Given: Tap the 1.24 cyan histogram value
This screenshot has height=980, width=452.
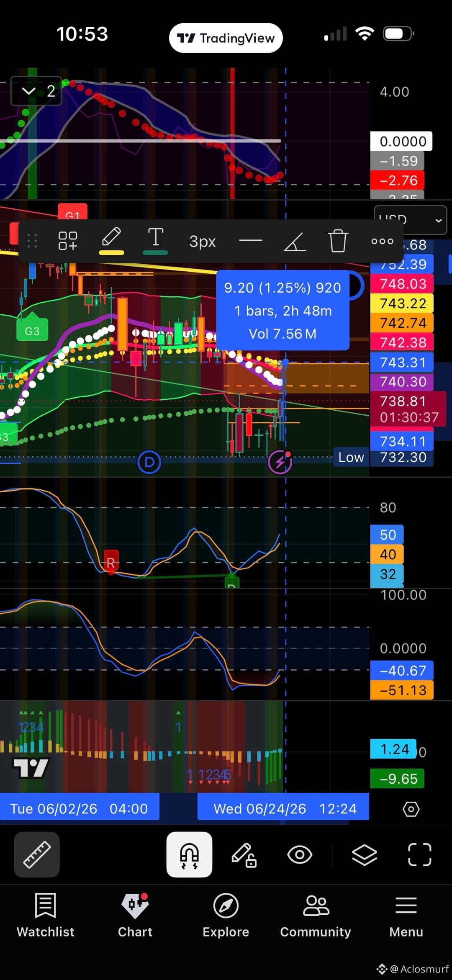Looking at the screenshot, I should (x=394, y=749).
